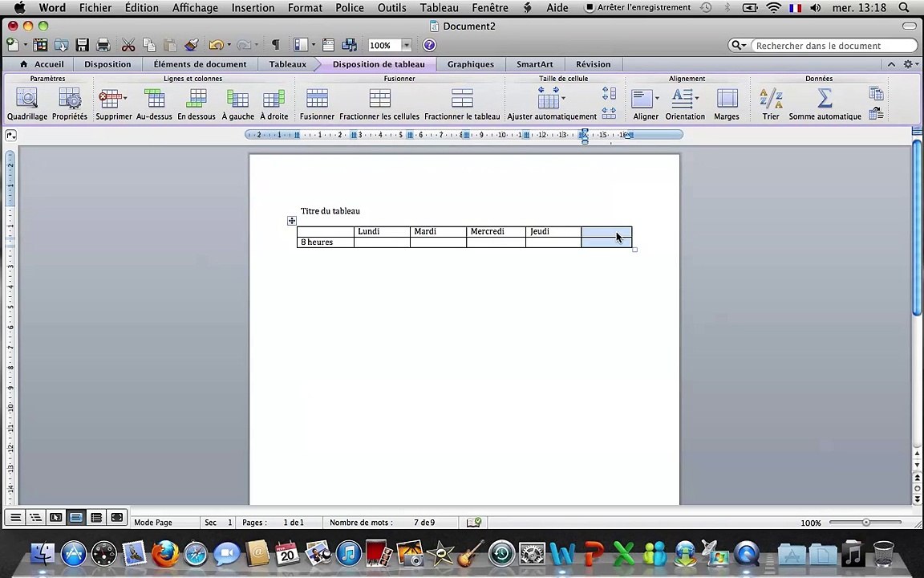Screen dimensions: 924x578
Task: Toggle table gridlines with Quadrillage
Action: pos(27,104)
